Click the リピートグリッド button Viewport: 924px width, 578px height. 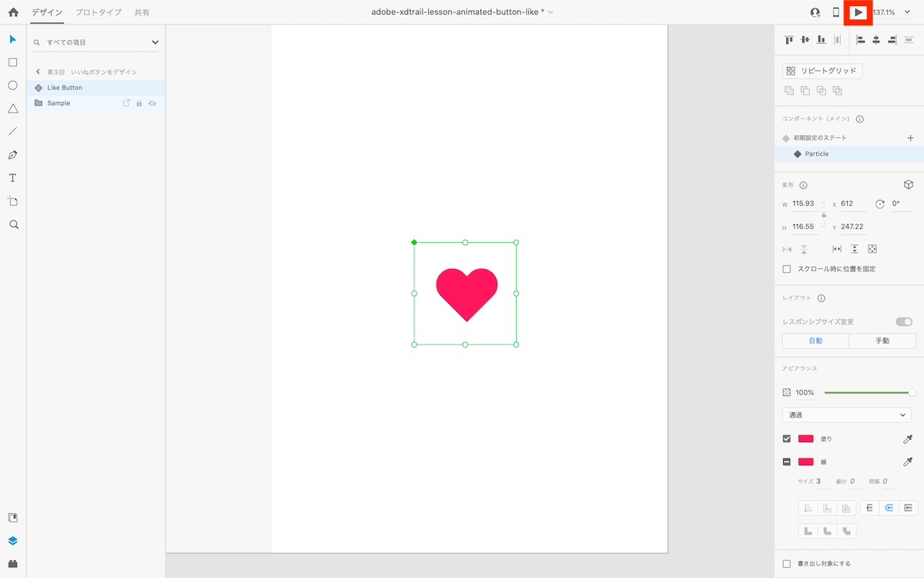[x=822, y=71]
